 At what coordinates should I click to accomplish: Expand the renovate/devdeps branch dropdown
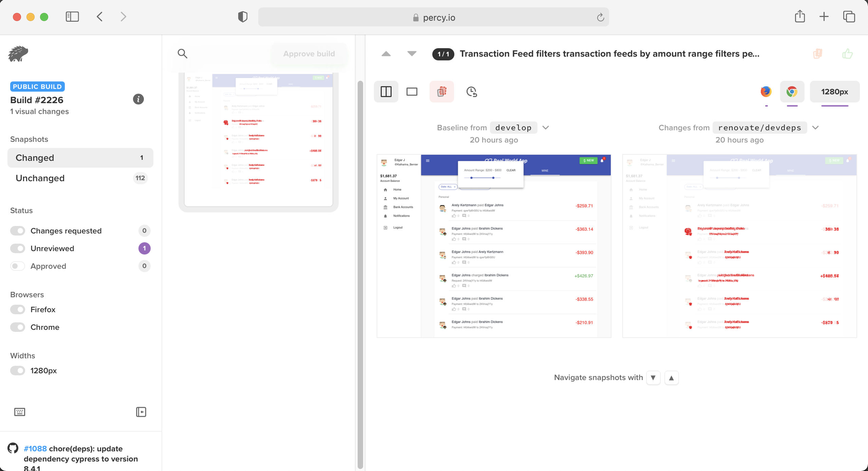click(815, 128)
